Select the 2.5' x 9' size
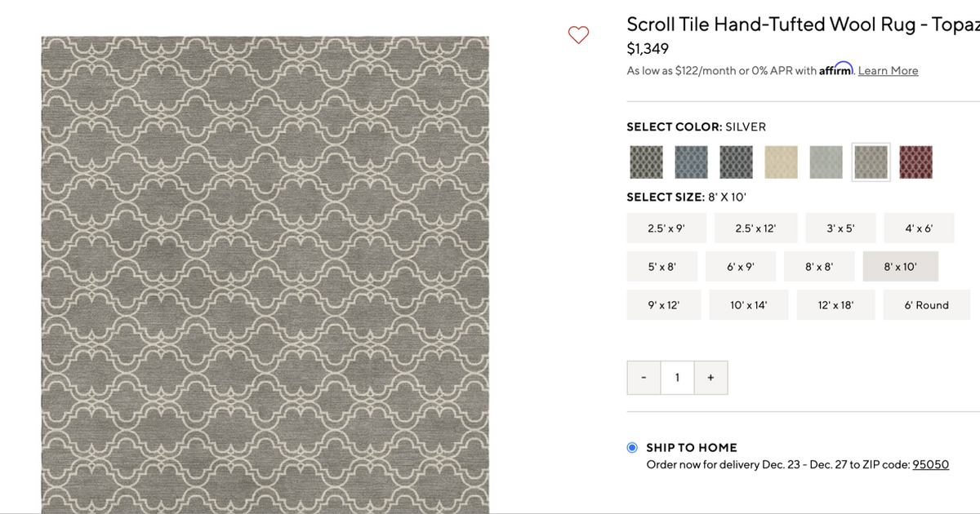The height and width of the screenshot is (514, 980). point(666,228)
